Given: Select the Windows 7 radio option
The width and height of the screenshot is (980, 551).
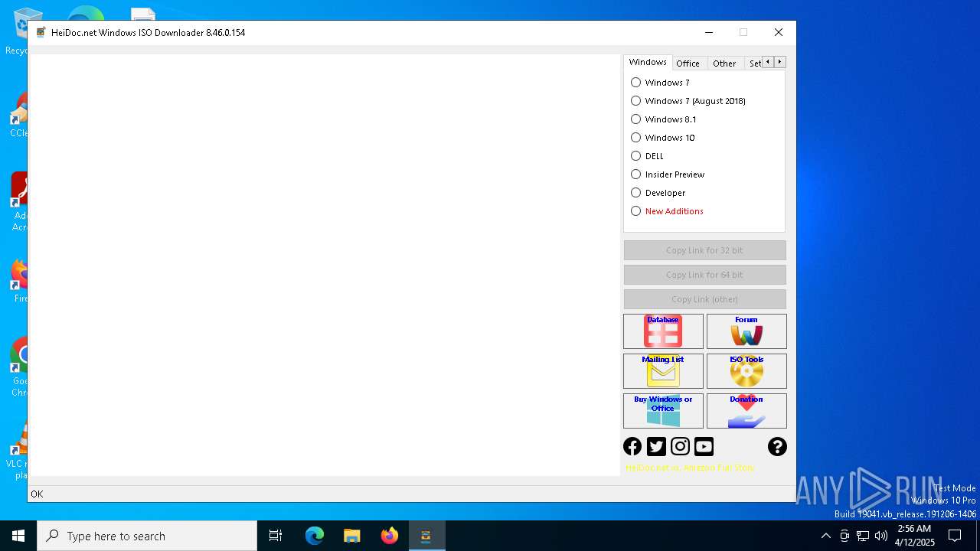Looking at the screenshot, I should 660,83.
